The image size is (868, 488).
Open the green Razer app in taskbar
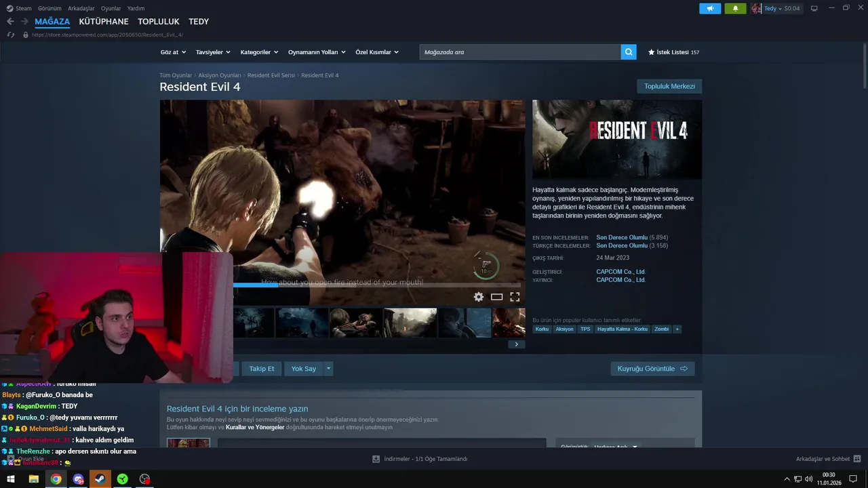pyautogui.click(x=122, y=479)
